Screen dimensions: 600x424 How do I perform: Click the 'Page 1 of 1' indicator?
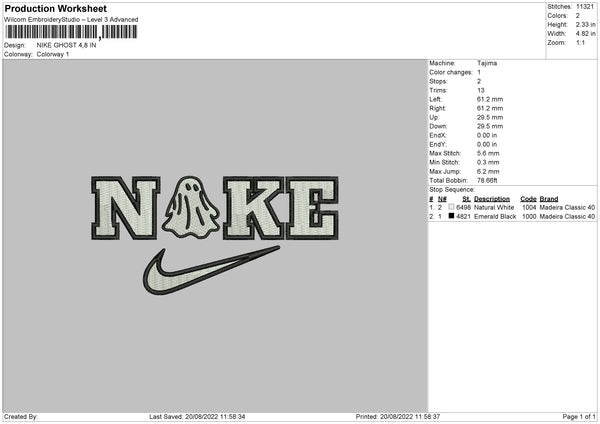tap(579, 417)
